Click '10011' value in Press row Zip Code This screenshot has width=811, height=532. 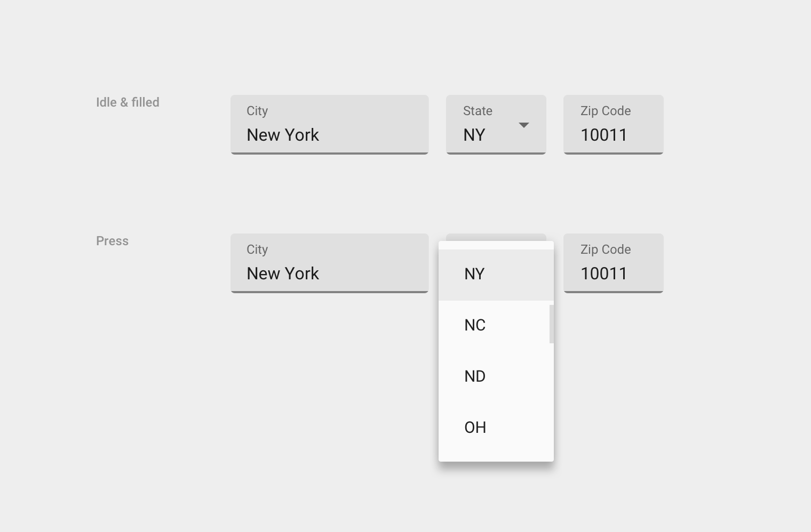604,273
